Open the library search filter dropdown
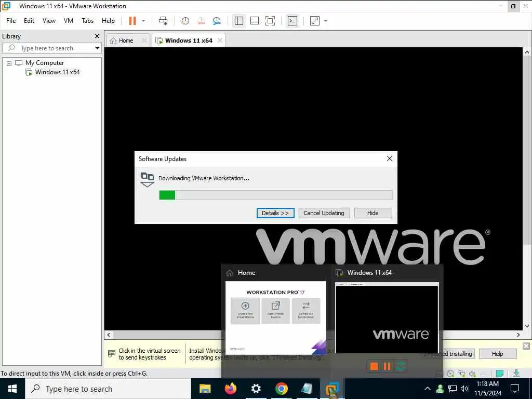The height and width of the screenshot is (399, 532). coord(97,48)
